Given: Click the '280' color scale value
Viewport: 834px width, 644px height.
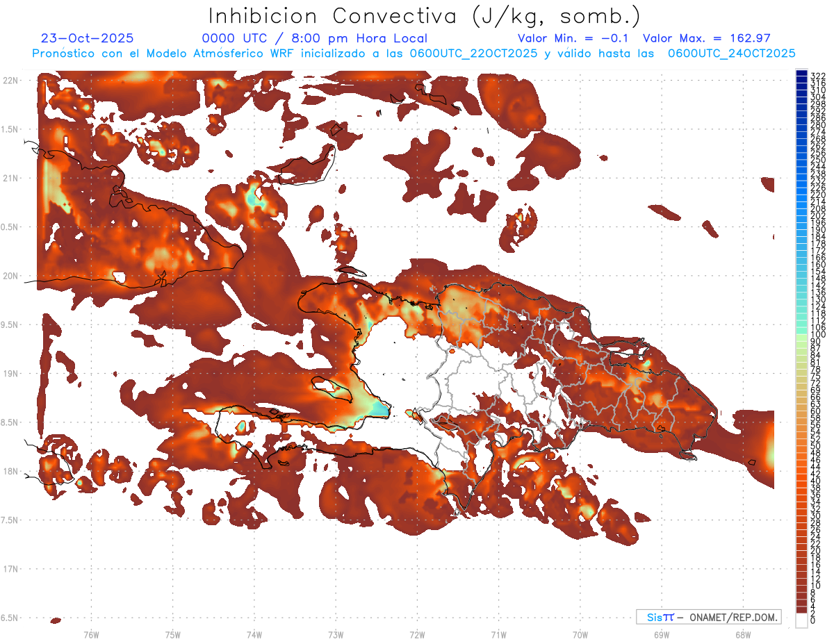Looking at the screenshot, I should point(818,125).
